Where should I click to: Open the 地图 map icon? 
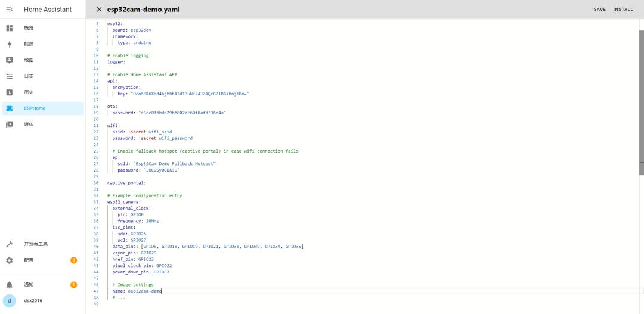pos(9,60)
